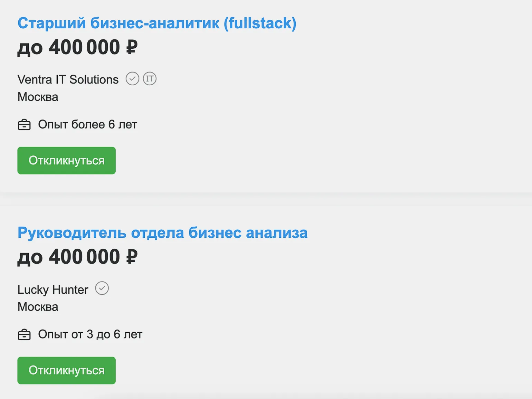The height and width of the screenshot is (399, 532).
Task: Open the Ventra IT Solutions company page
Action: 68,79
